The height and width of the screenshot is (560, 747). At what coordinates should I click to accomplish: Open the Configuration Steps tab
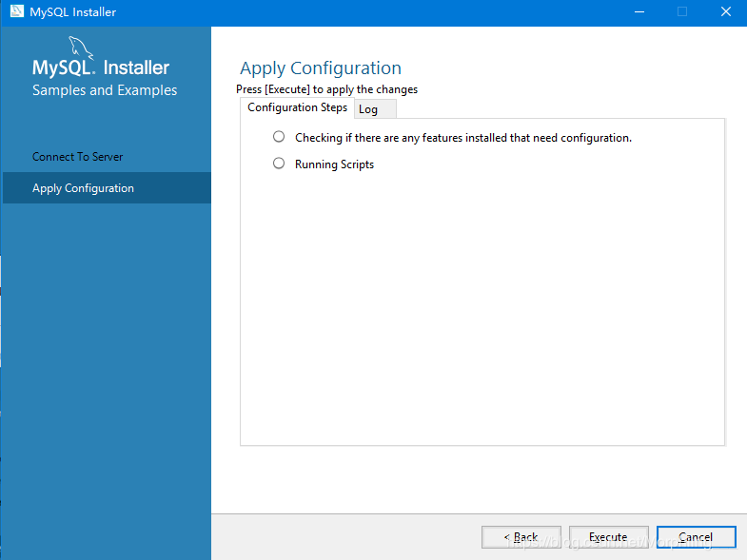click(x=297, y=107)
